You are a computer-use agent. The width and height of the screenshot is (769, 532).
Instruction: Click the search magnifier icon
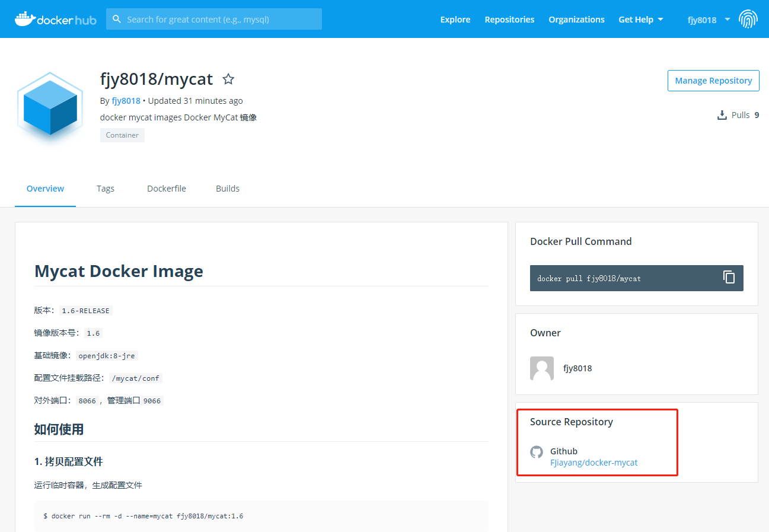pos(117,20)
